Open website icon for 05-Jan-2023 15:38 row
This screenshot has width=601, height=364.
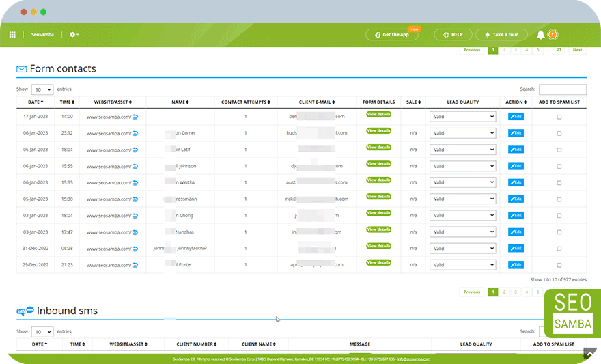point(135,199)
